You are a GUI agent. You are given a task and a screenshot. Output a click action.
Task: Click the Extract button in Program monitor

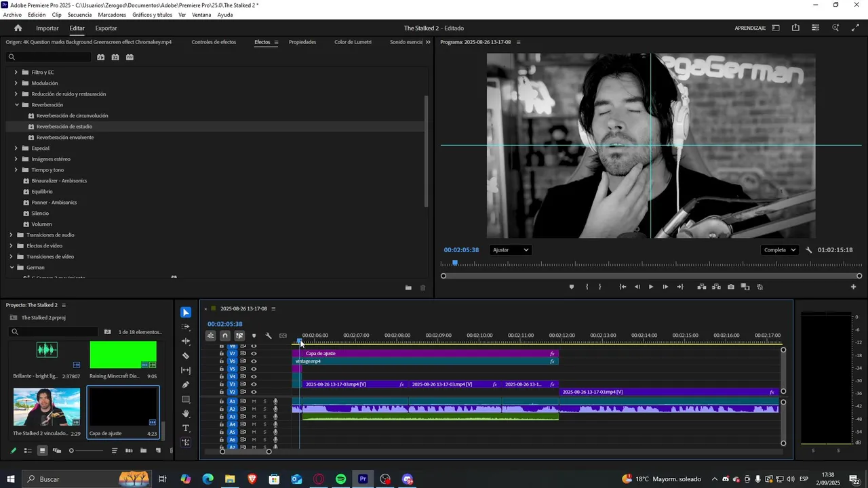[x=716, y=287]
